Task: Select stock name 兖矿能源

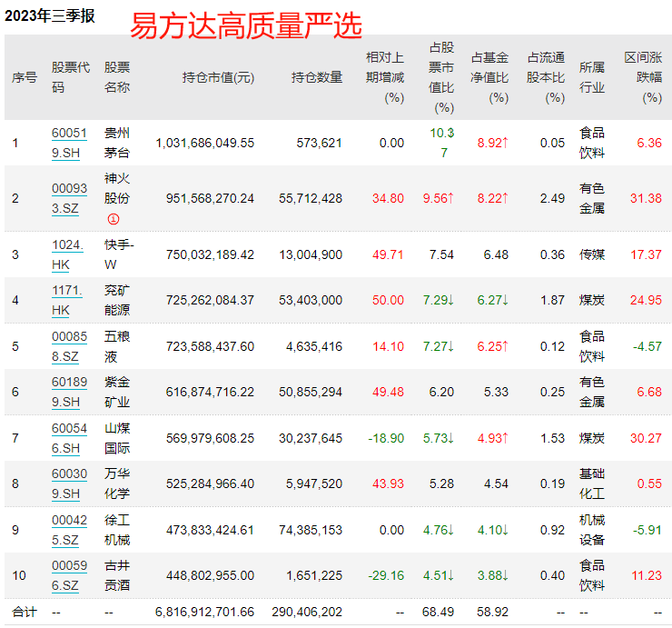Action: 117,300
